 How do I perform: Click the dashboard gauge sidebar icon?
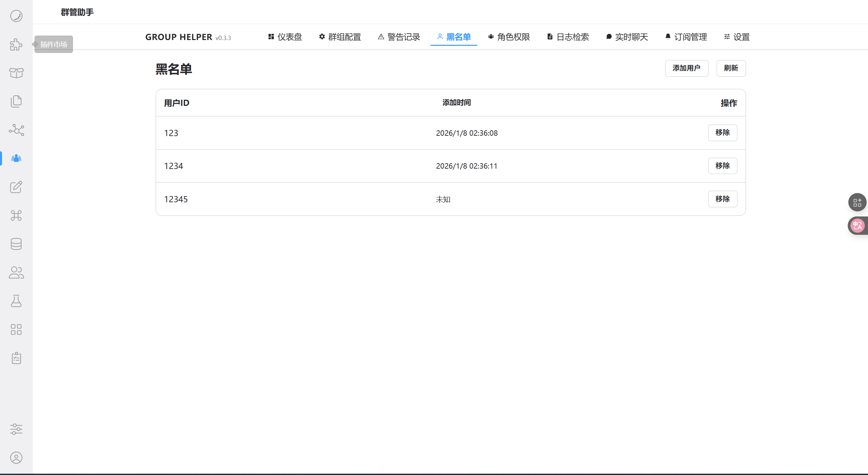point(16,16)
